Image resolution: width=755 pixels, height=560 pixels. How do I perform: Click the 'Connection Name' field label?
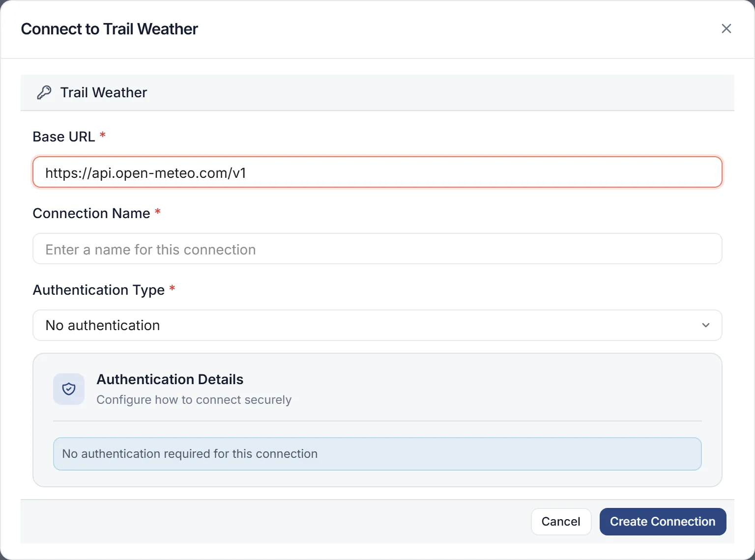coord(91,213)
